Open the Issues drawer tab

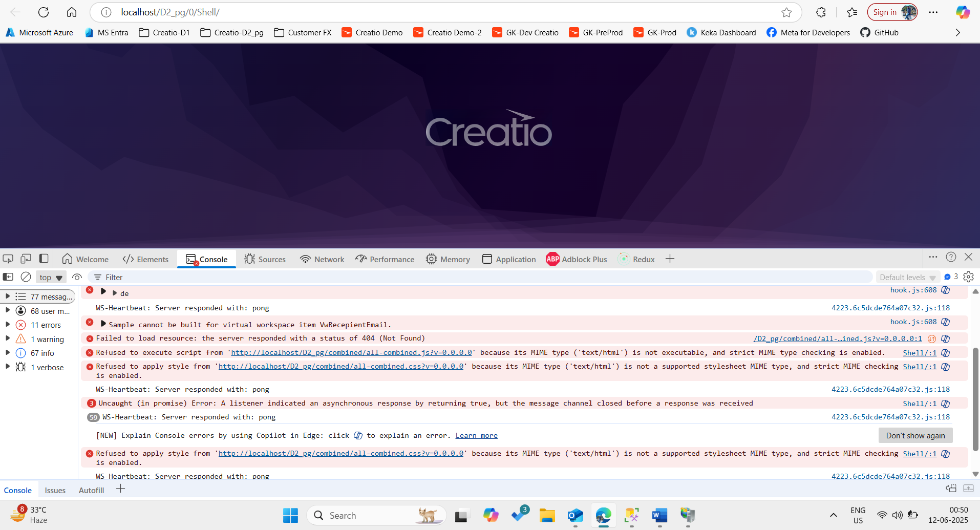point(55,491)
